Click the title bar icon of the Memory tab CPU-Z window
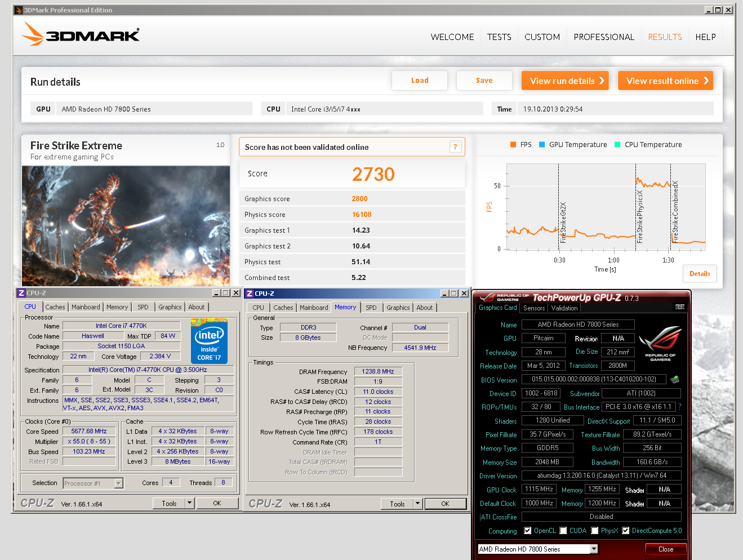Image resolution: width=743 pixels, height=560 pixels. click(x=249, y=294)
